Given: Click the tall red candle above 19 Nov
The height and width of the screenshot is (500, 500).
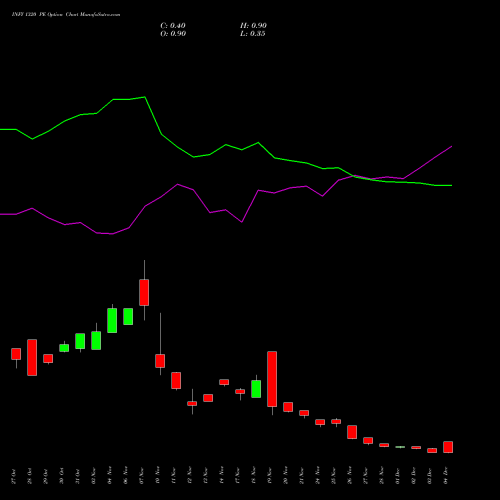Looking at the screenshot, I should click(x=272, y=379).
